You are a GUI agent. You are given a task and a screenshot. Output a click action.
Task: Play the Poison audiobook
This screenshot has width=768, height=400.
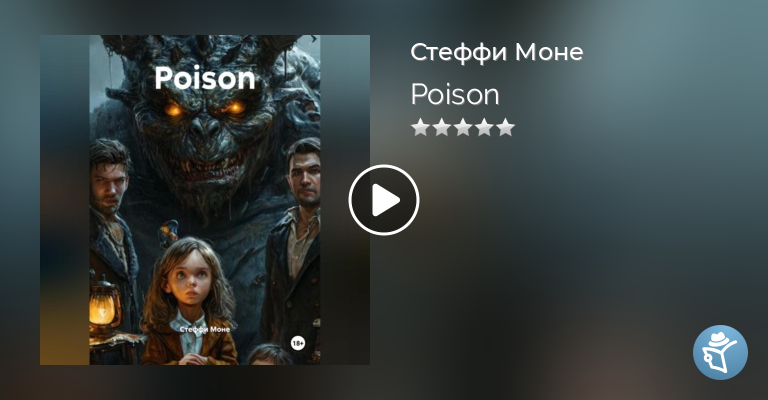point(384,200)
